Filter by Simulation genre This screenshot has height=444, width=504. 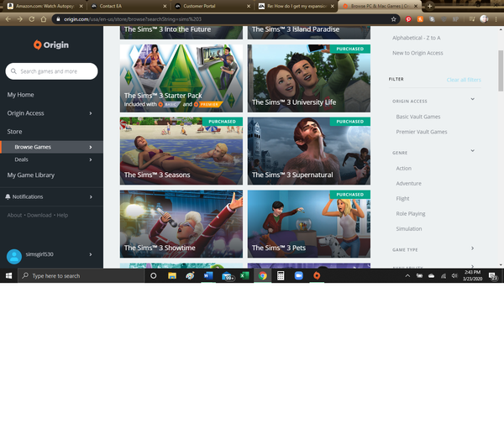[409, 229]
